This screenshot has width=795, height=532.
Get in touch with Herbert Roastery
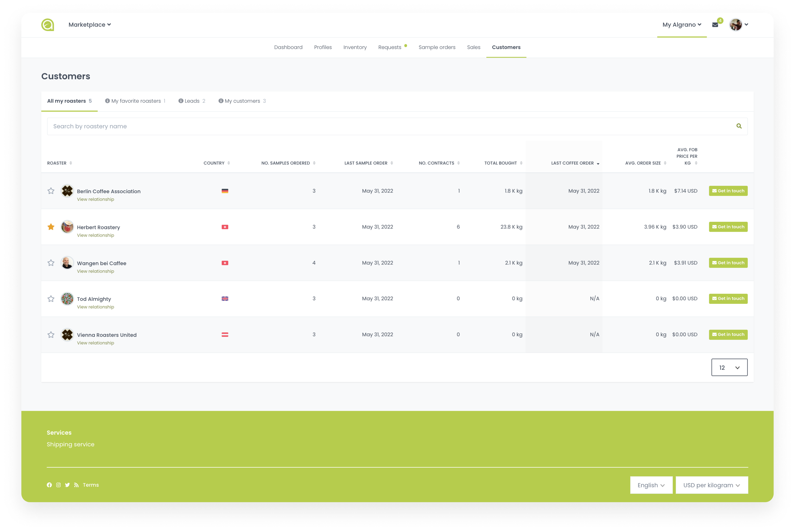tap(728, 227)
